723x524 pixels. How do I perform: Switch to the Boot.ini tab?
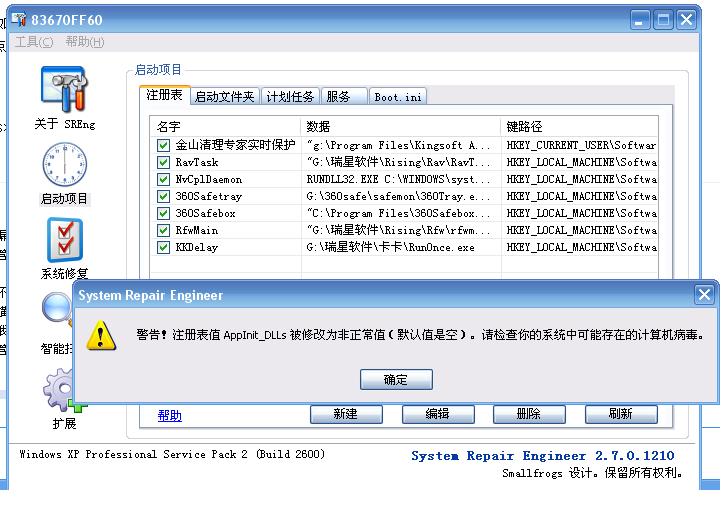397,96
